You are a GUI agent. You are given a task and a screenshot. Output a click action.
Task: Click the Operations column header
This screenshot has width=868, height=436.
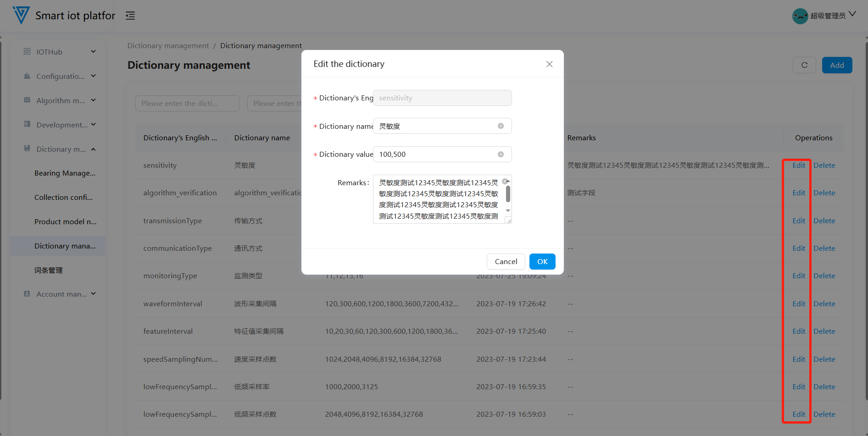coord(813,138)
